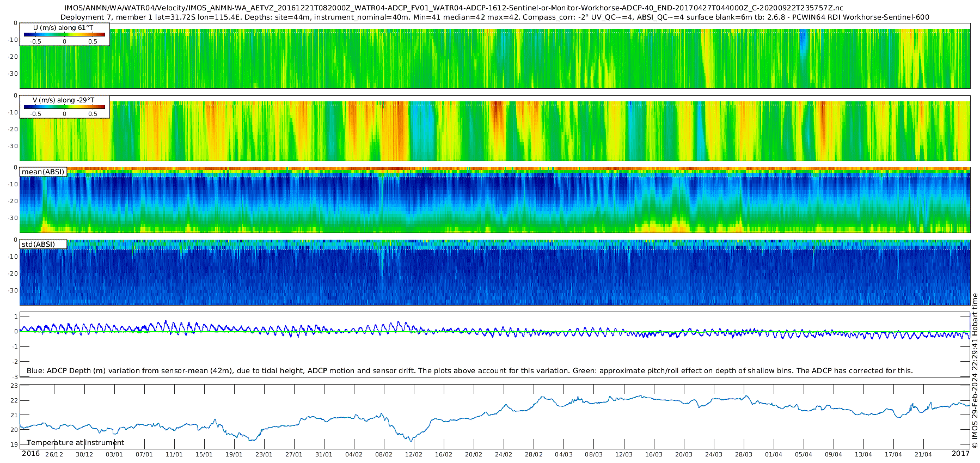
Task: Click the 2017 year label
Action: (960, 454)
